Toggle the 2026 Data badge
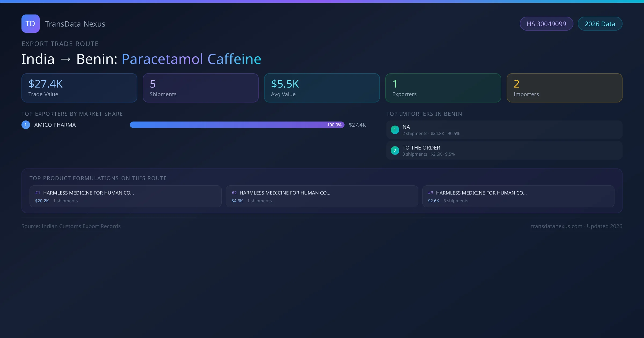 (600, 24)
